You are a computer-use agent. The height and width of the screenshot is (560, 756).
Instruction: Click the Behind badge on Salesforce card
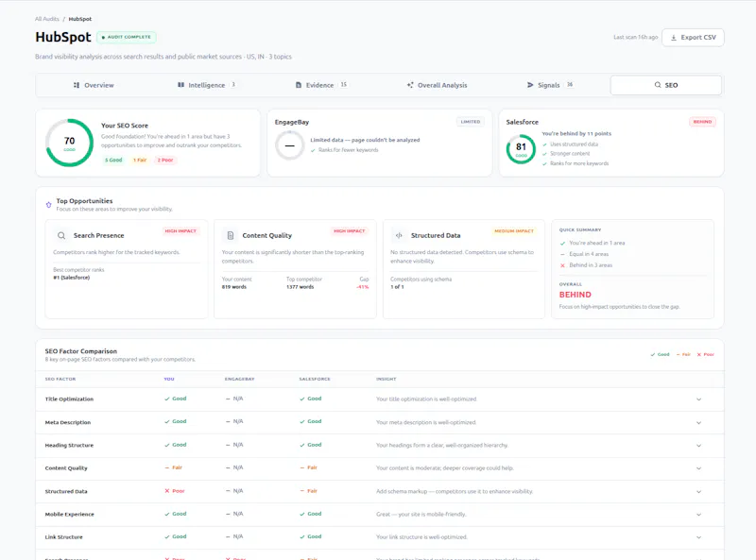(702, 122)
